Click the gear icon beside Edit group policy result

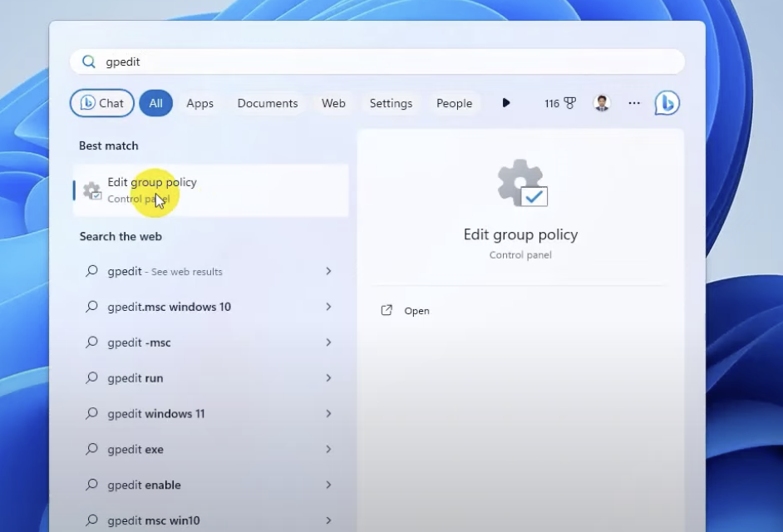[92, 191]
